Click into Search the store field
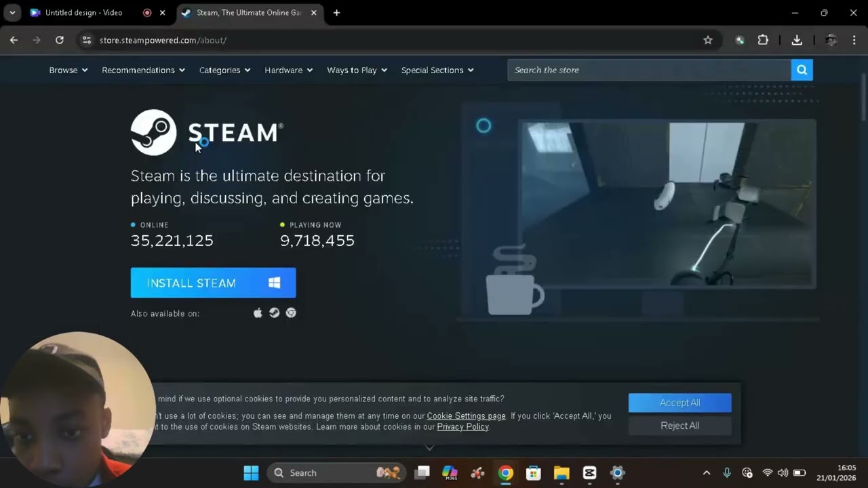The height and width of the screenshot is (488, 868). pos(649,70)
